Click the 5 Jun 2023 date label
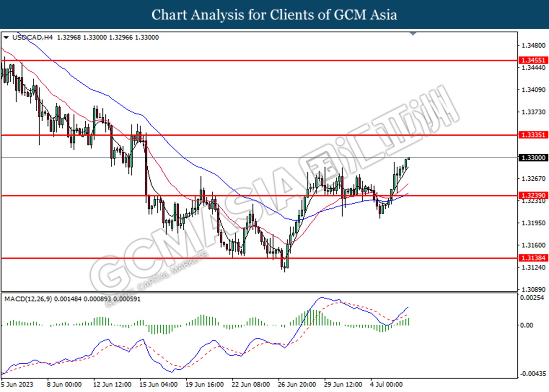The image size is (549, 392). (17, 384)
